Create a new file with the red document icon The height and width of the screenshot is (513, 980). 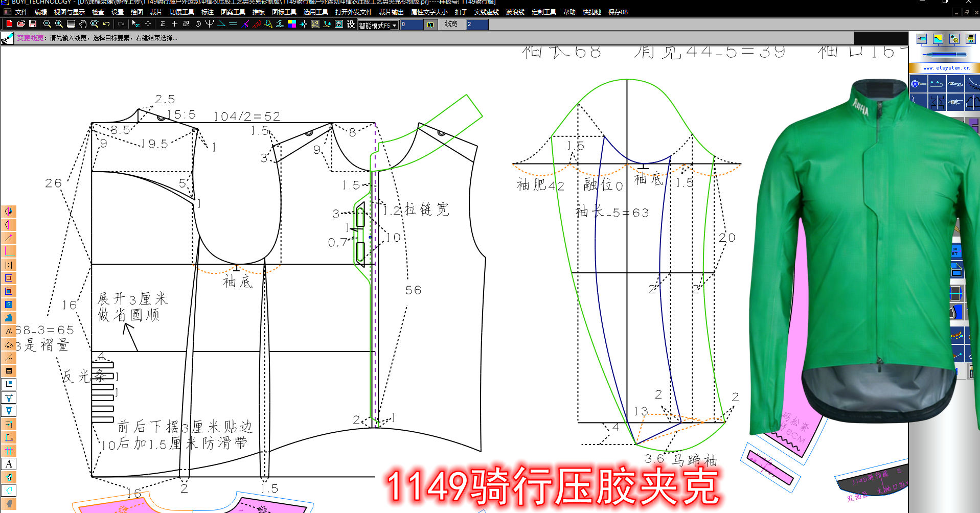coord(8,24)
